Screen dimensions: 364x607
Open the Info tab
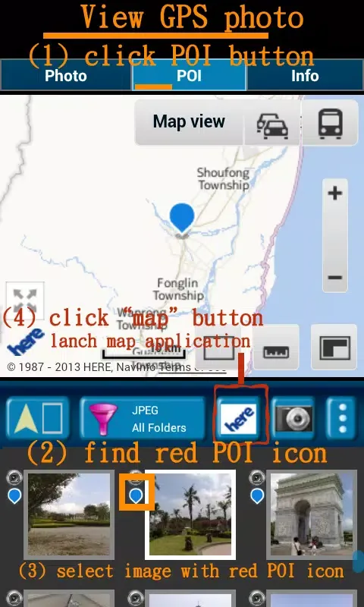[305, 75]
